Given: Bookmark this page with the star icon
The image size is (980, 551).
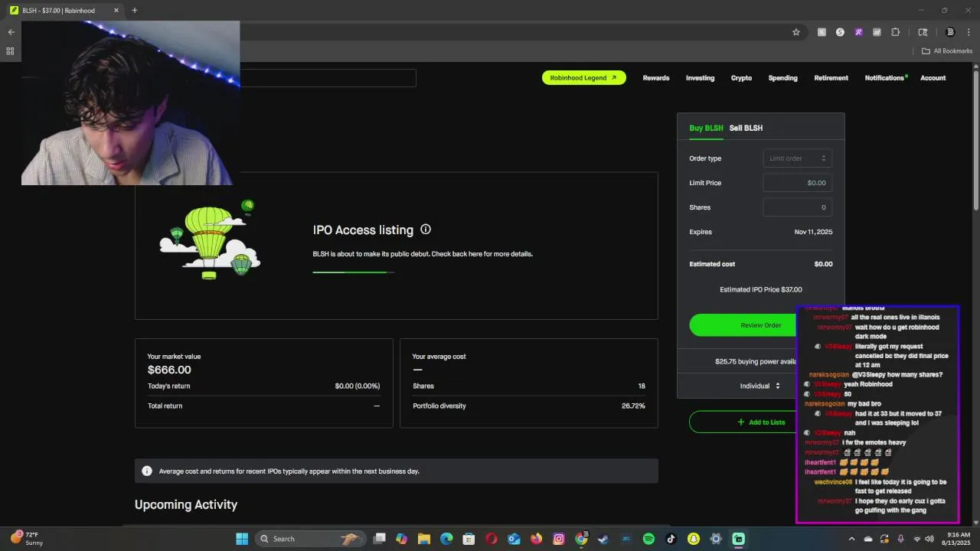Looking at the screenshot, I should tap(796, 32).
